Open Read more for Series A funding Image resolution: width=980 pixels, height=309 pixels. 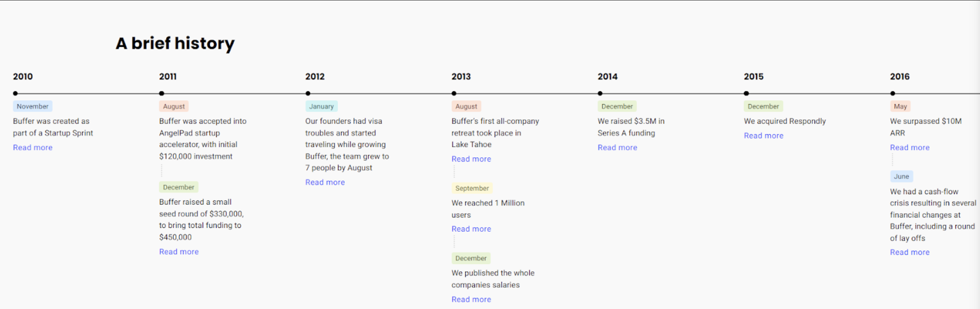coord(617,147)
